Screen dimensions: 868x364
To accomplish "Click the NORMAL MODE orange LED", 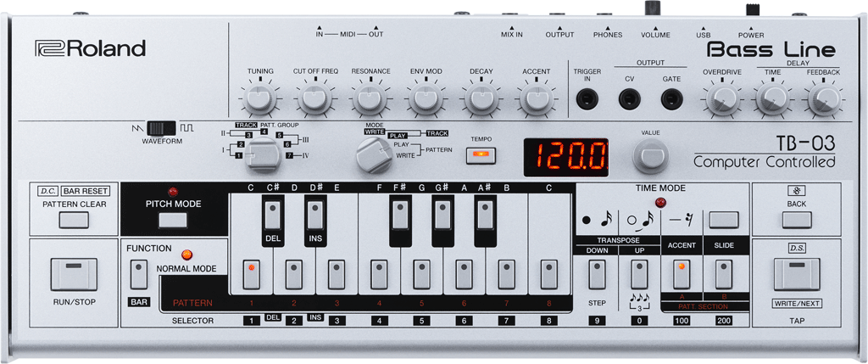I will pyautogui.click(x=187, y=255).
